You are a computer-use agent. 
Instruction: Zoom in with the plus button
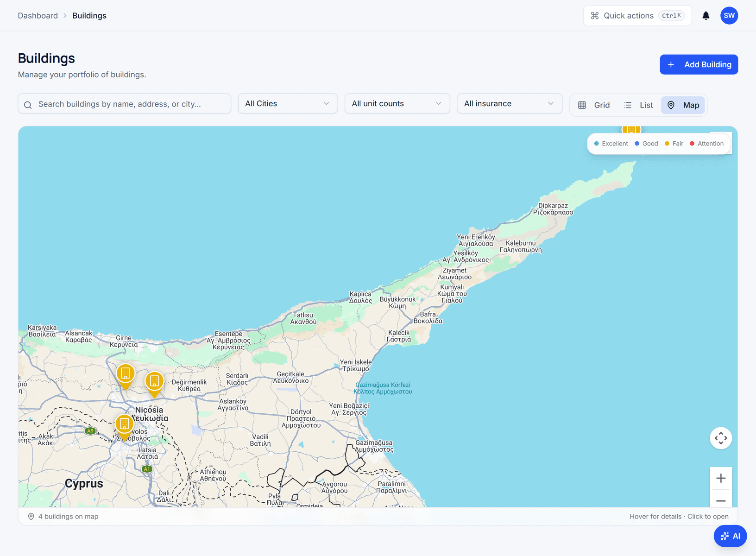pyautogui.click(x=721, y=478)
